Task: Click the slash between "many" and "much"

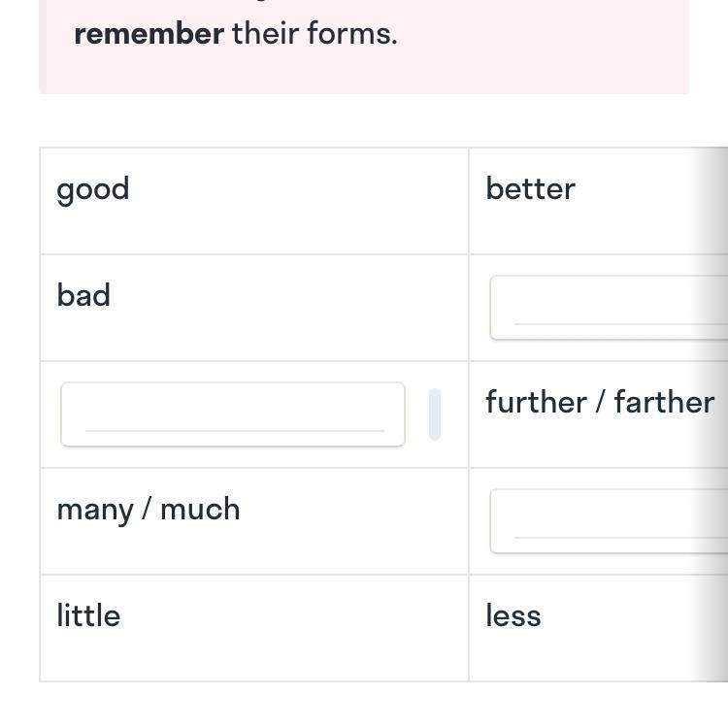Action: coord(147,510)
